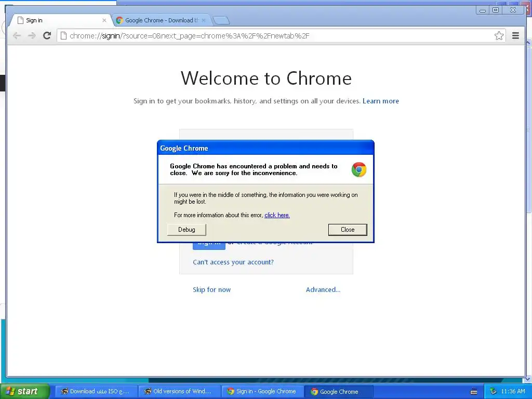The width and height of the screenshot is (532, 399).
Task: Select the 'Sign in' tab
Action: [61, 20]
